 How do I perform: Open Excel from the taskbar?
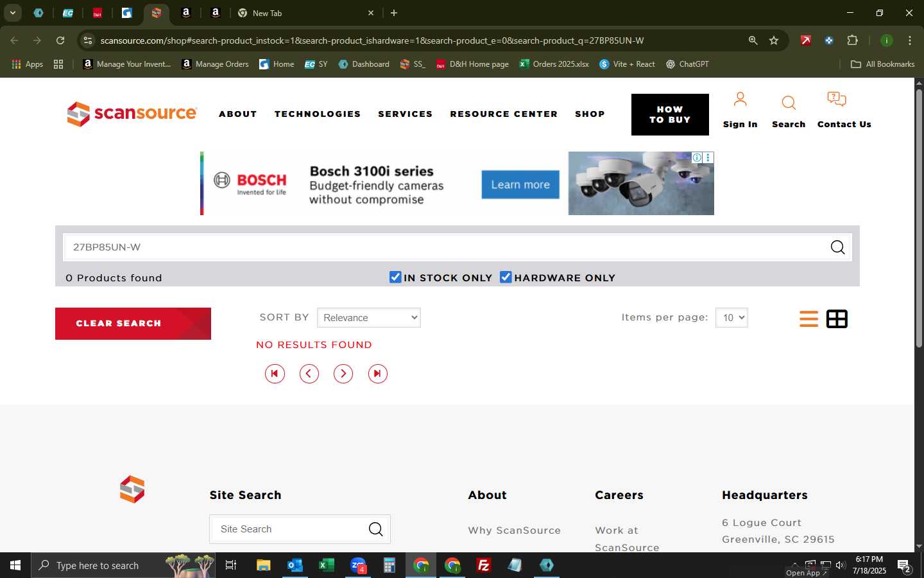[x=326, y=565]
